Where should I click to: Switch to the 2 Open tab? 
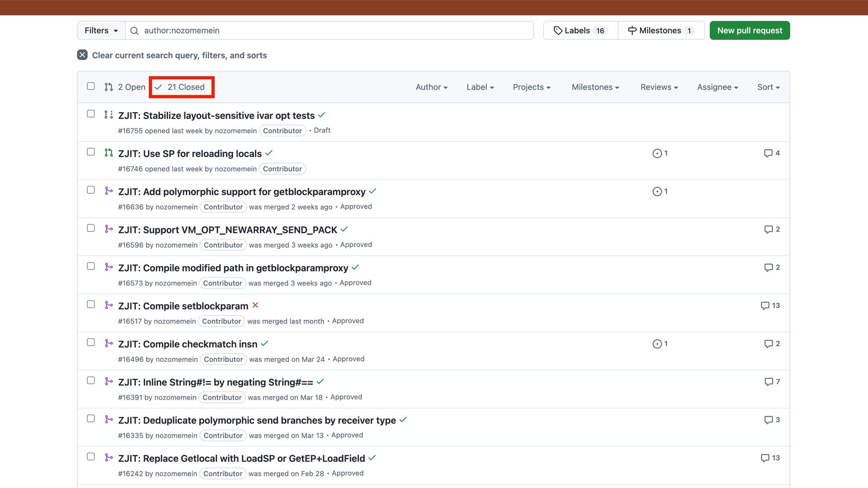click(x=125, y=87)
